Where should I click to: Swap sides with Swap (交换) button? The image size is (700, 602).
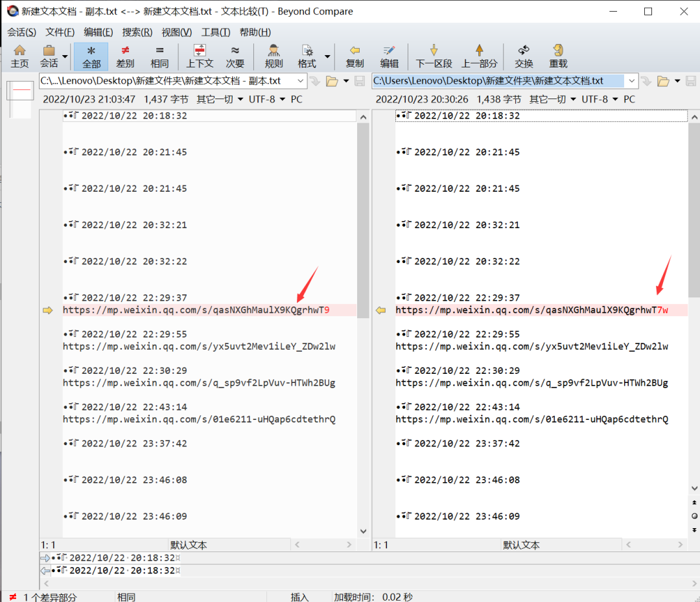(524, 56)
